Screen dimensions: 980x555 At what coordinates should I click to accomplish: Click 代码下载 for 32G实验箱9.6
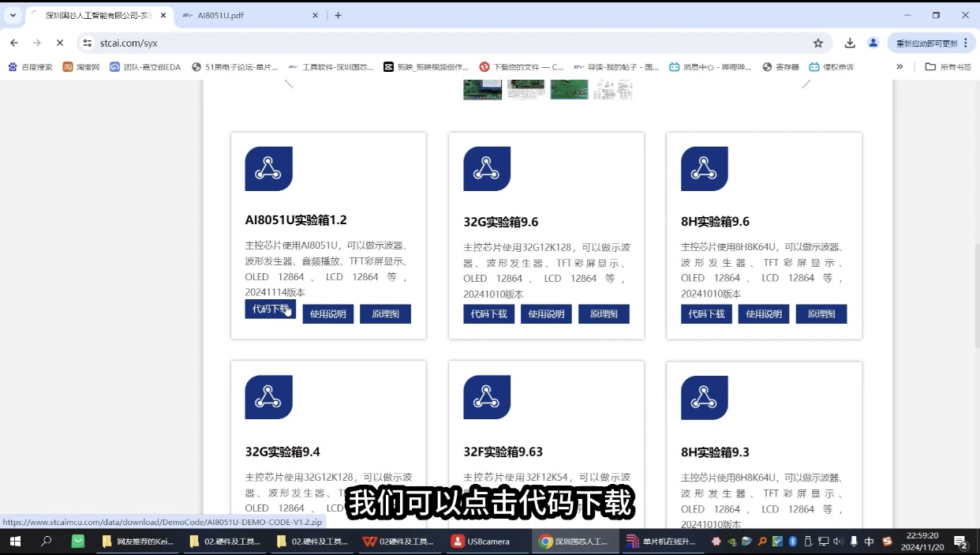pyautogui.click(x=488, y=314)
